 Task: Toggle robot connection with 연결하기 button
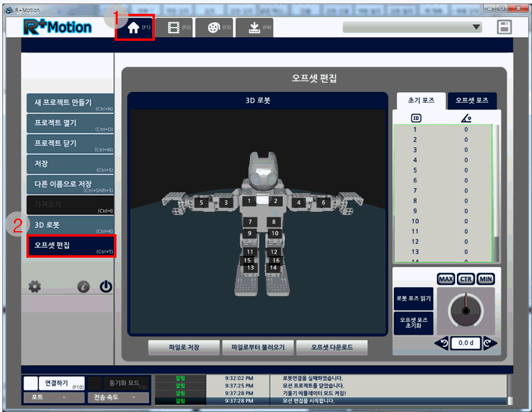[x=55, y=383]
